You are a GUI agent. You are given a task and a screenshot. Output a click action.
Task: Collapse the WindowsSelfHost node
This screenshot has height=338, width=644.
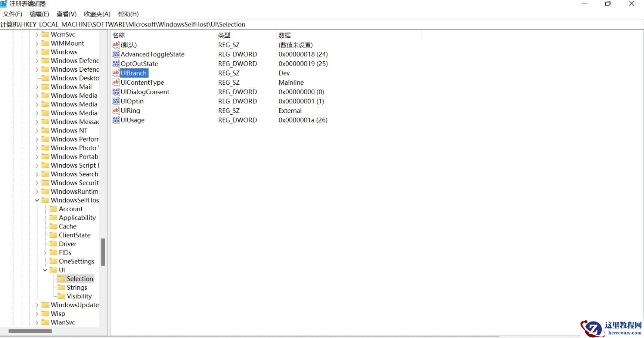pyautogui.click(x=37, y=200)
